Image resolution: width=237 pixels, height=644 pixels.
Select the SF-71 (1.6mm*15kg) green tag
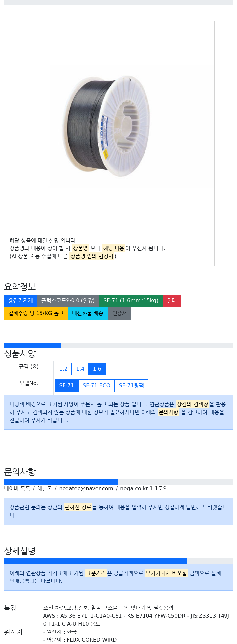pyautogui.click(x=131, y=300)
